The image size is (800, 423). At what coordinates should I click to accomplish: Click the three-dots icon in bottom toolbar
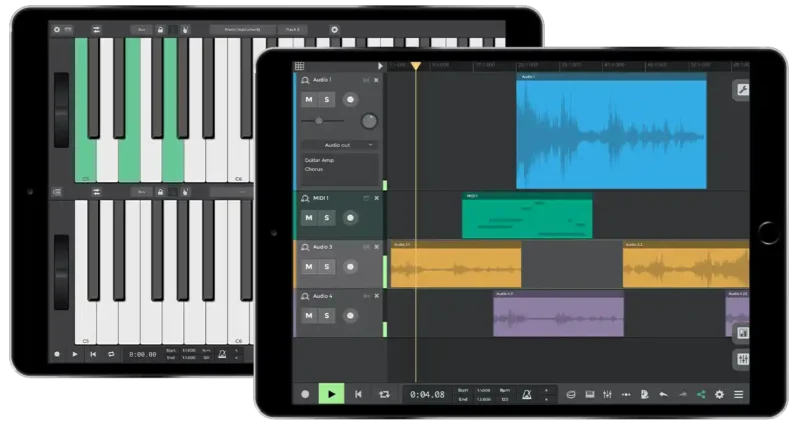tap(626, 394)
